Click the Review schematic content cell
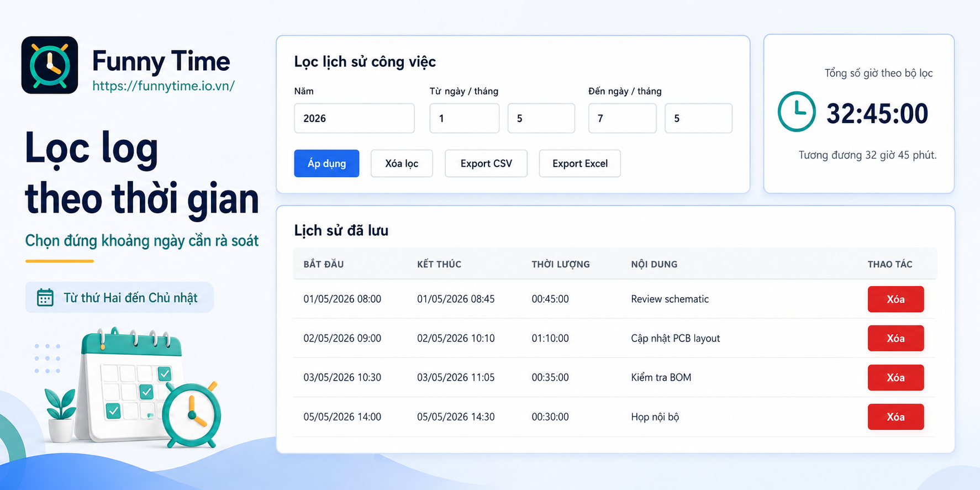The width and height of the screenshot is (980, 490). click(x=670, y=299)
